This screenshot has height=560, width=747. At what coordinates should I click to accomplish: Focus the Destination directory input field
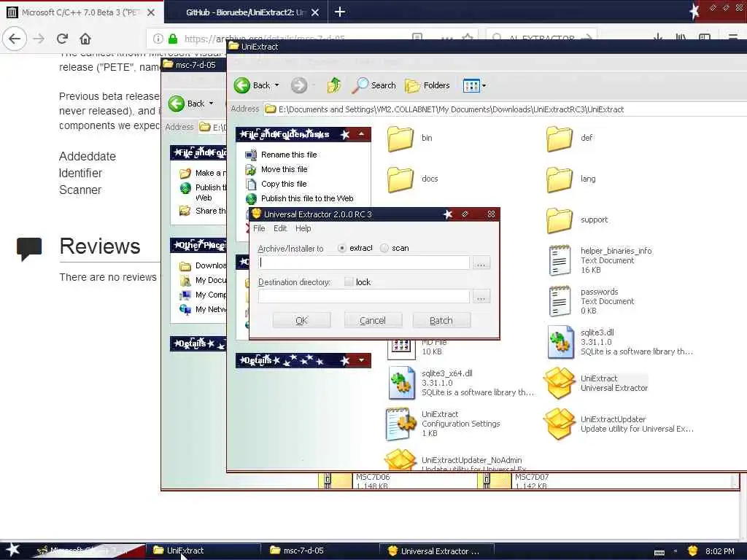click(364, 297)
